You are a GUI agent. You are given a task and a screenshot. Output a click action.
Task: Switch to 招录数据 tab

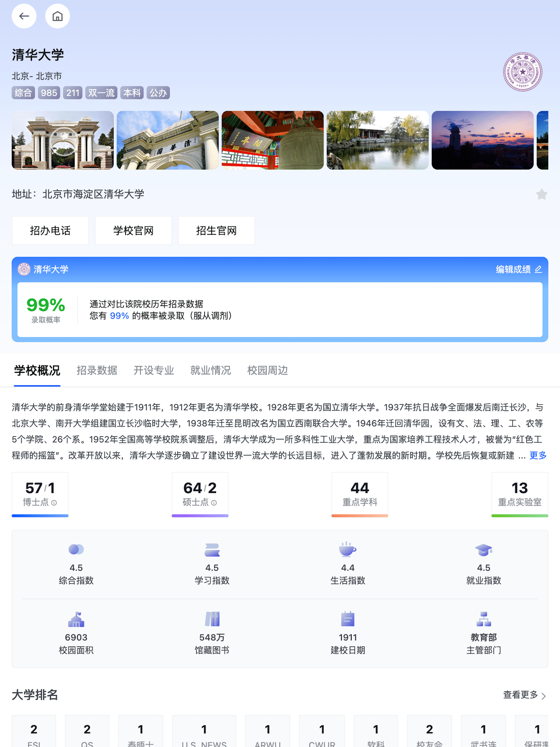[97, 370]
